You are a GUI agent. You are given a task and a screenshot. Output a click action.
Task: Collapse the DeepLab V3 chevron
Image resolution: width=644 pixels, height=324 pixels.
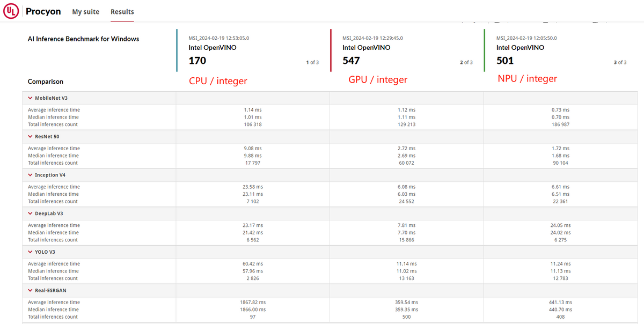coord(31,213)
